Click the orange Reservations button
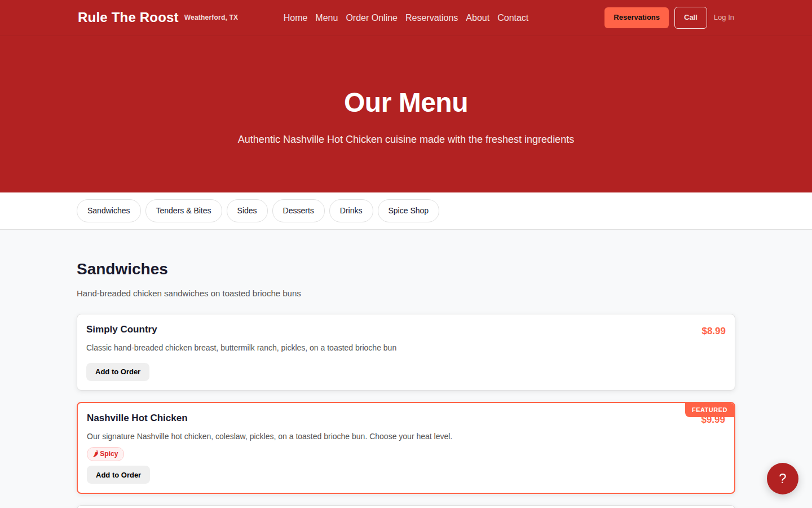812x508 pixels. 636,17
